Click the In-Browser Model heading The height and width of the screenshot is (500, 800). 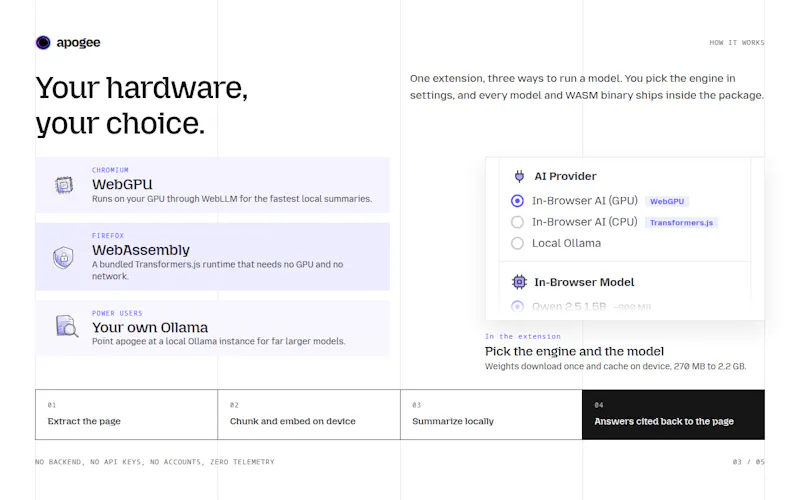click(x=584, y=282)
